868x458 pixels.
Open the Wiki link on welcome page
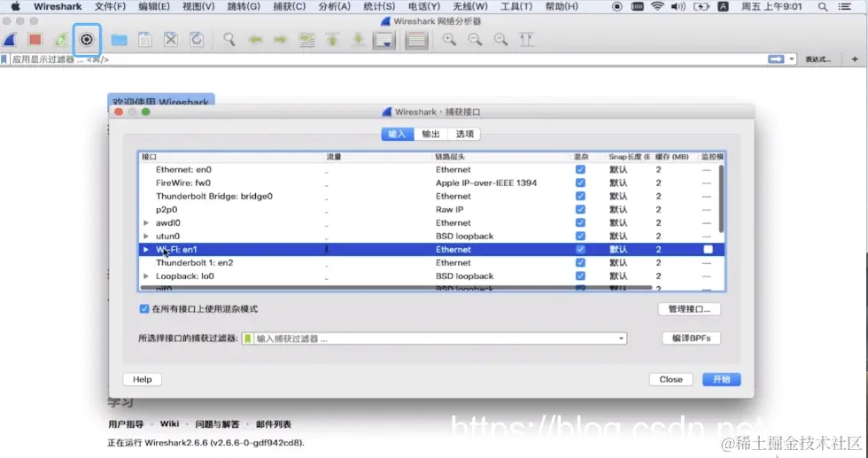pyautogui.click(x=169, y=423)
